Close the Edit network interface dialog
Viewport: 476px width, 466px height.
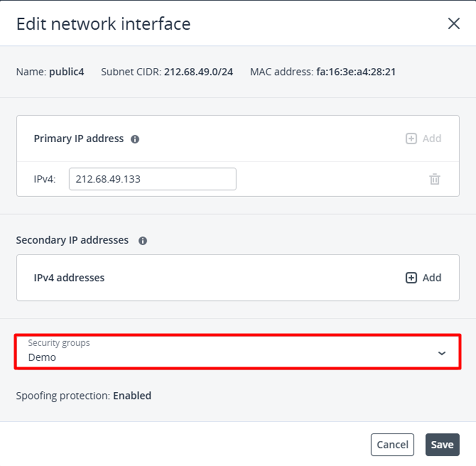(454, 24)
